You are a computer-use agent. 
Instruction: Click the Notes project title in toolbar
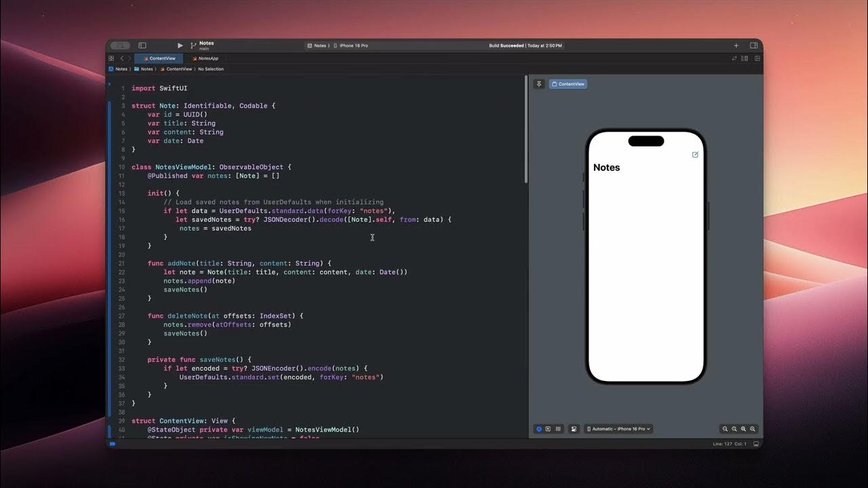tap(206, 43)
